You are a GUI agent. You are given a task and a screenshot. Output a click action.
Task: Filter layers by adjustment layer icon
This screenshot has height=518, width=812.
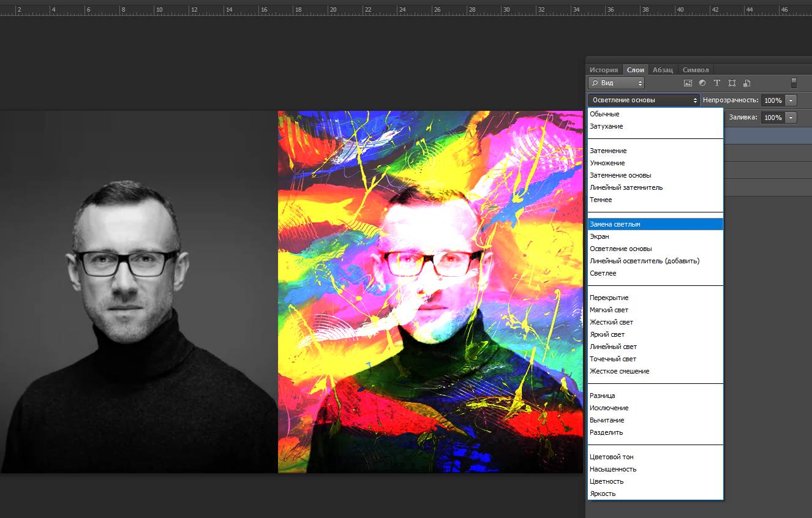[x=702, y=83]
